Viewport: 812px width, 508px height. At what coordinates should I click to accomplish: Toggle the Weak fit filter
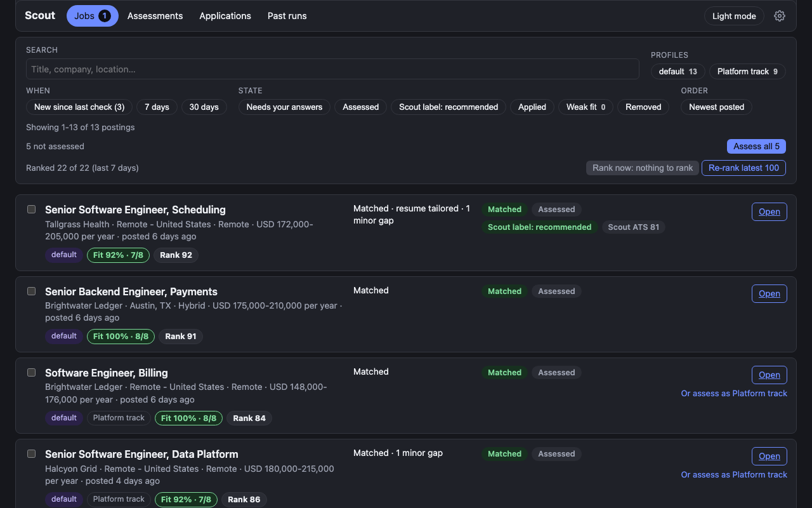(x=586, y=107)
